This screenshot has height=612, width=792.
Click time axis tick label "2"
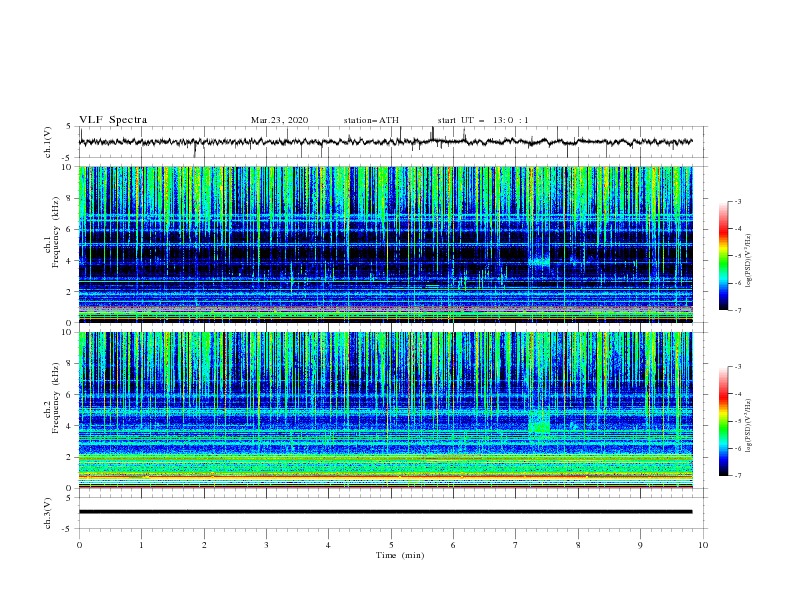coord(204,545)
